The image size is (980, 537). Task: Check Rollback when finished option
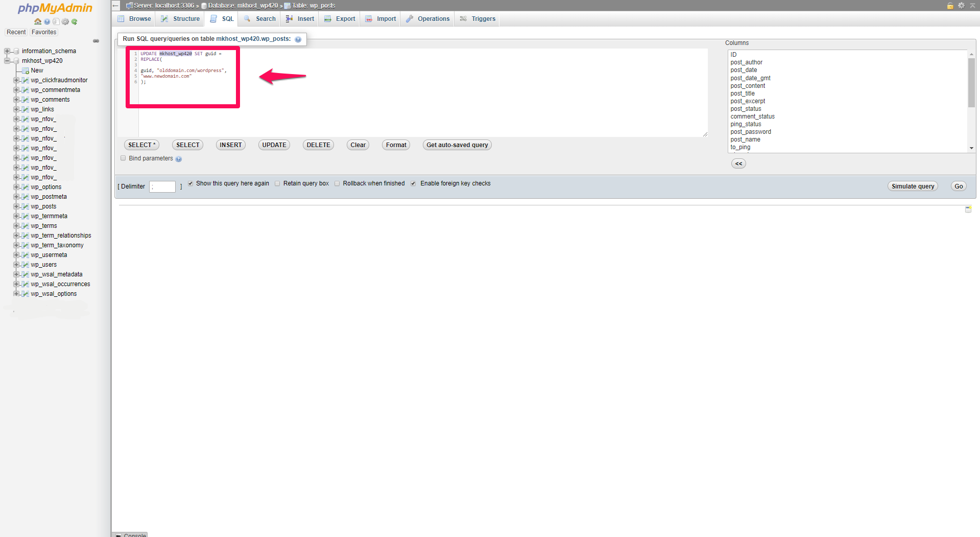(337, 183)
